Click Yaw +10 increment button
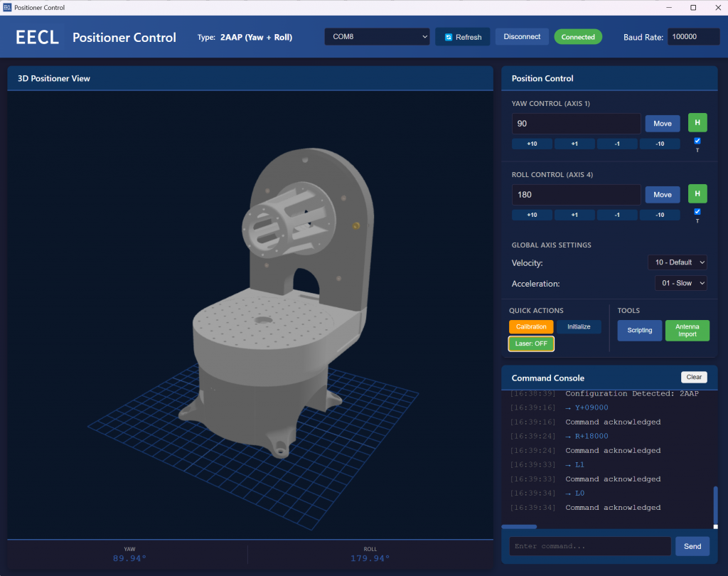The height and width of the screenshot is (576, 728). [x=531, y=144]
